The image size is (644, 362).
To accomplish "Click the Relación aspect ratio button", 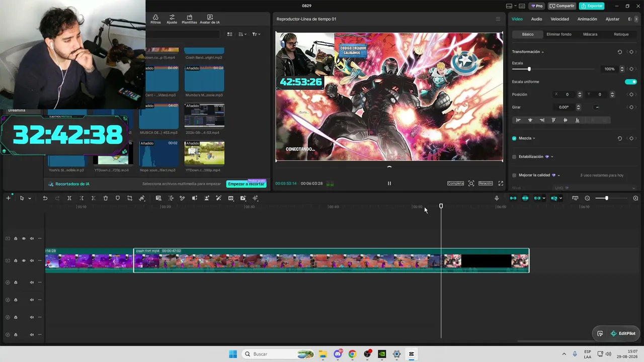I will tap(486, 184).
